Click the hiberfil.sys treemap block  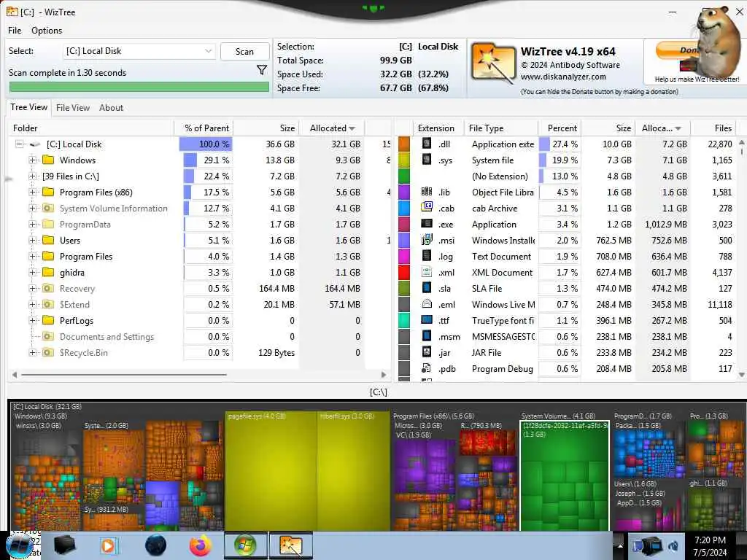[354, 472]
